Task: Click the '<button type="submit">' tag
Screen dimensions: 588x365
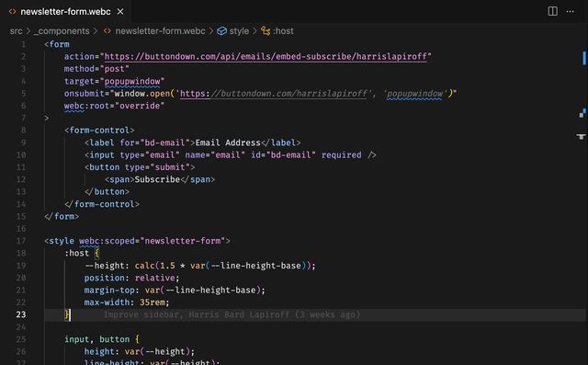Action: [140, 167]
